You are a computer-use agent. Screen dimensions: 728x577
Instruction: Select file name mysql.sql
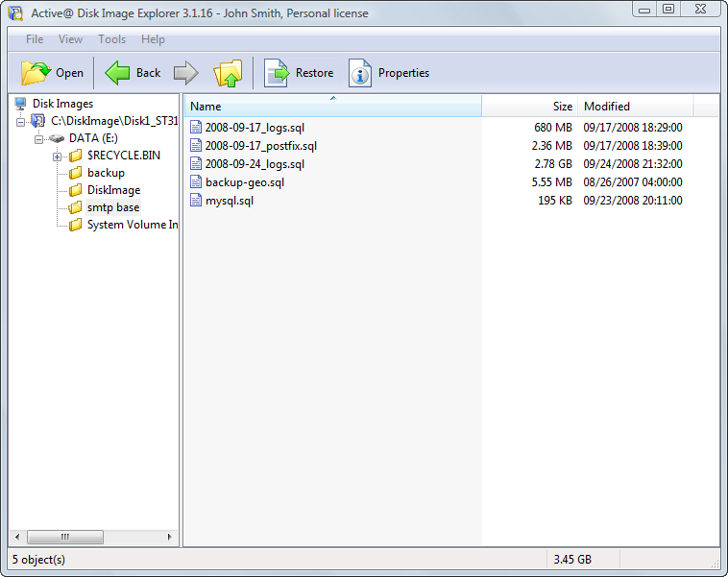[x=230, y=201]
